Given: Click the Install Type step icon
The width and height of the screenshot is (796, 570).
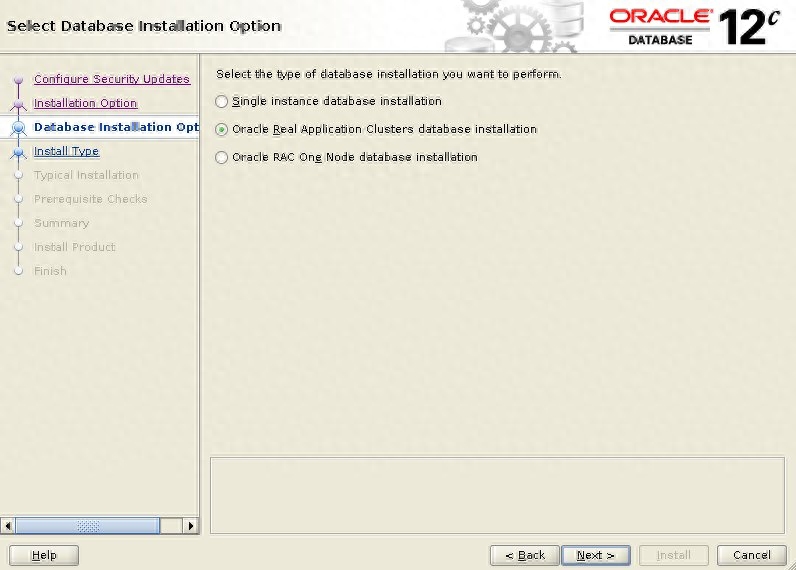Looking at the screenshot, I should click(18, 152).
